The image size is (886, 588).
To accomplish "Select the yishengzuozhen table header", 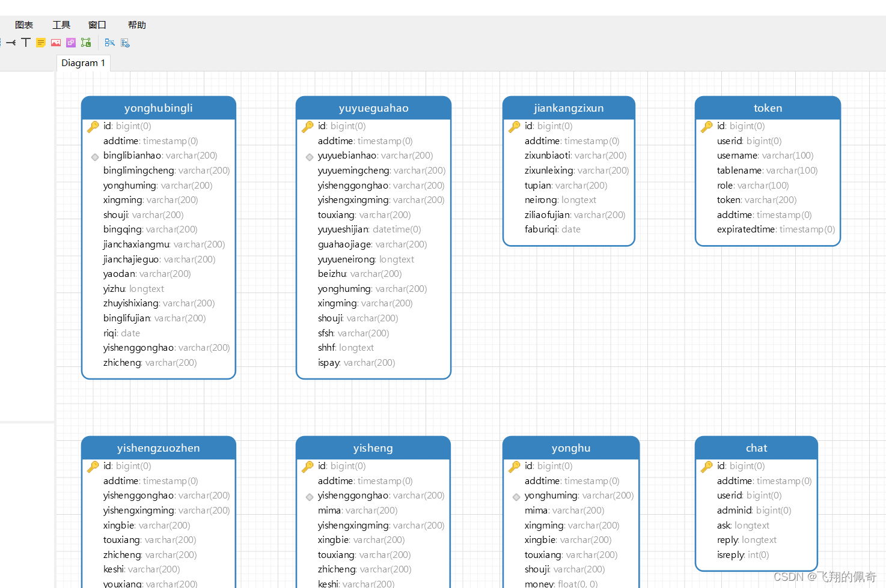I will [159, 448].
